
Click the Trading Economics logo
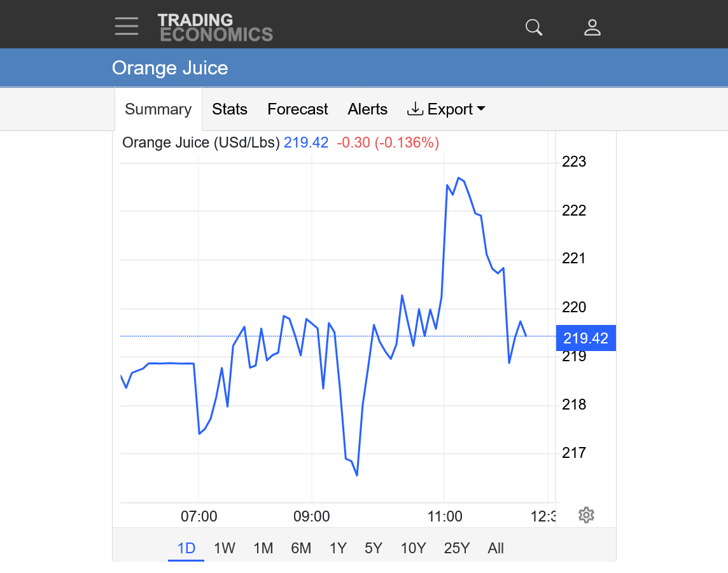[x=215, y=27]
